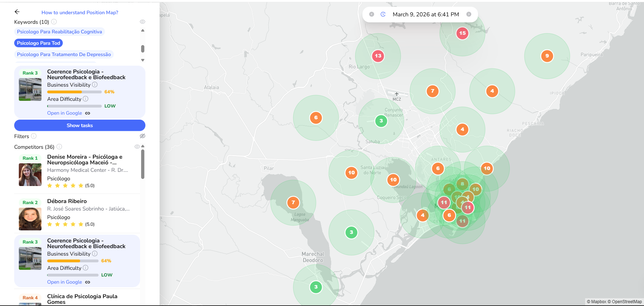The image size is (644, 306).
Task: Select the green 3 marker at Conjunto Renascer
Action: point(381,121)
